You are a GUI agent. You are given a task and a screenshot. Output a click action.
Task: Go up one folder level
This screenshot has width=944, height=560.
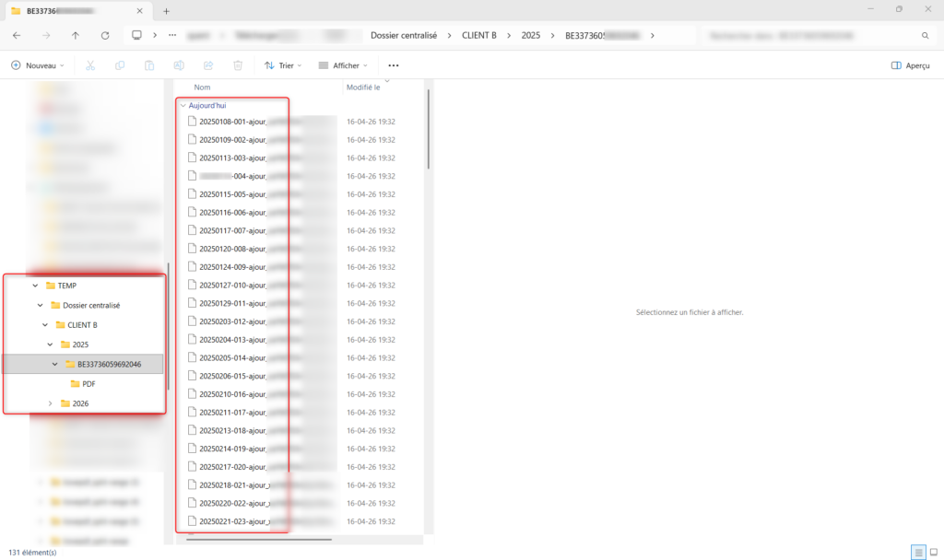pos(76,35)
